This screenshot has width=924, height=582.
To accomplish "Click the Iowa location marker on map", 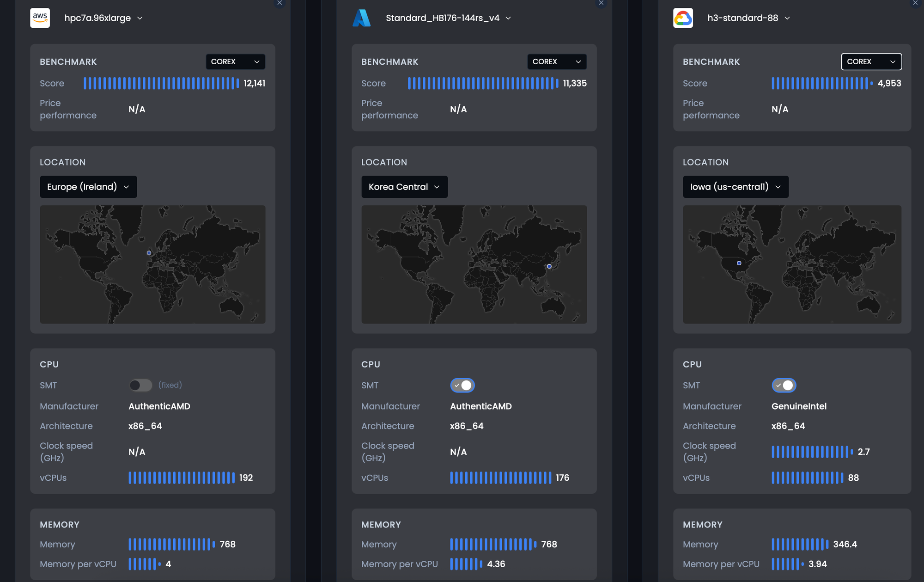I will (739, 263).
